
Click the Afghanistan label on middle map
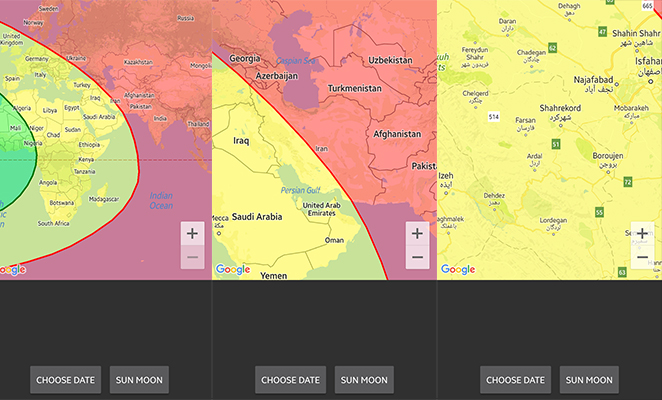click(397, 134)
